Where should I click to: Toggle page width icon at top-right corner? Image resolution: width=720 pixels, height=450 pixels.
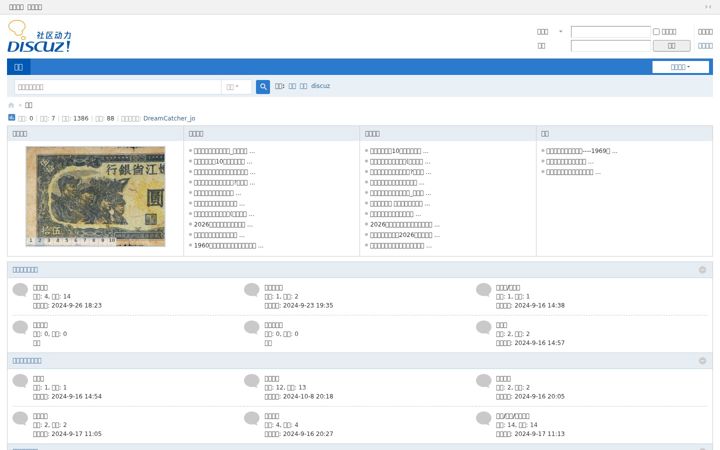click(x=708, y=7)
